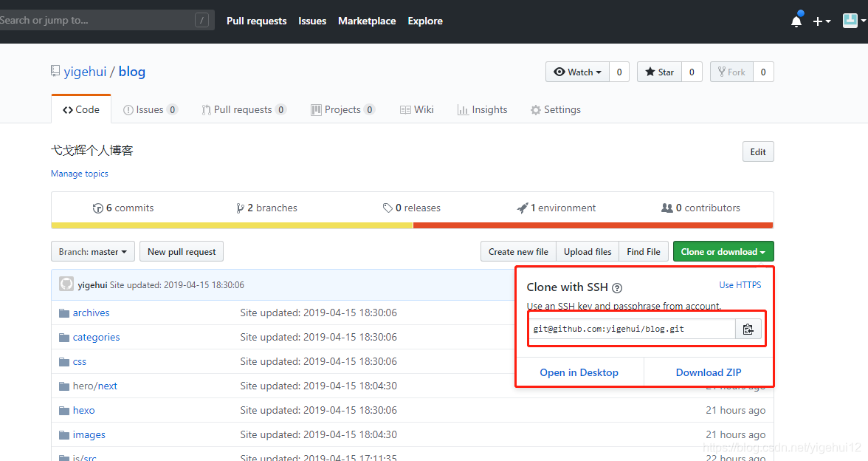
Task: Select the git@github.com clone URL field
Action: point(632,329)
